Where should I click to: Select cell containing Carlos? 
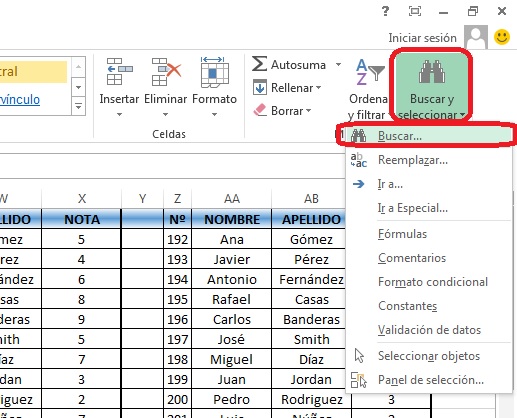pyautogui.click(x=232, y=319)
